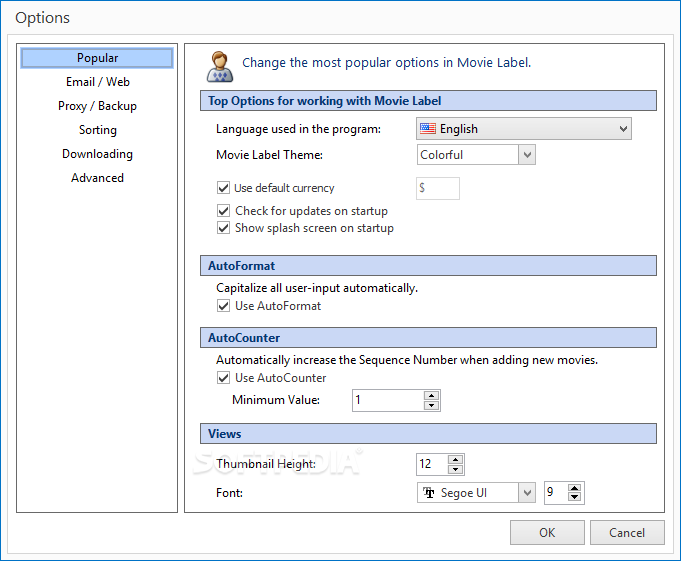Viewport: 681px width, 561px height.
Task: Click the font type icon in Font box
Action: [x=429, y=493]
